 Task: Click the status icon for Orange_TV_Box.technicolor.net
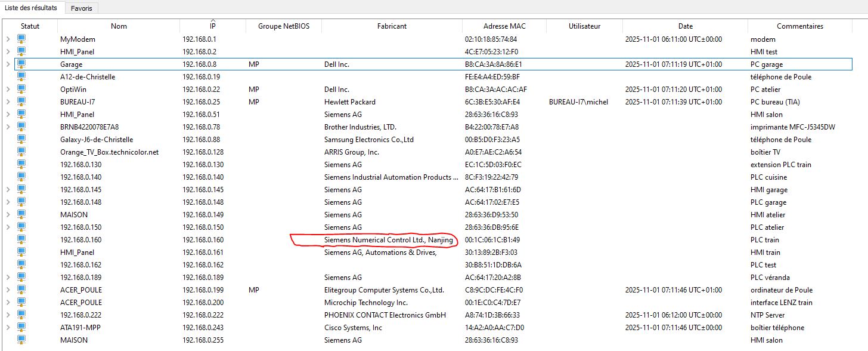coord(22,152)
